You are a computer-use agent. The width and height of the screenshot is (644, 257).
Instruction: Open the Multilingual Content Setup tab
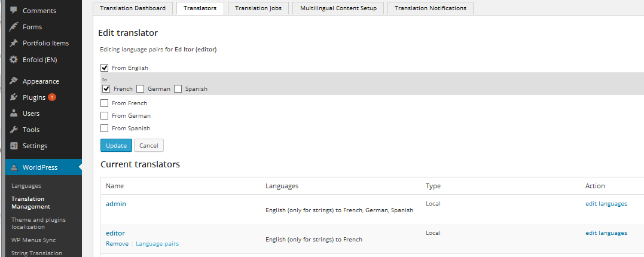tap(338, 8)
